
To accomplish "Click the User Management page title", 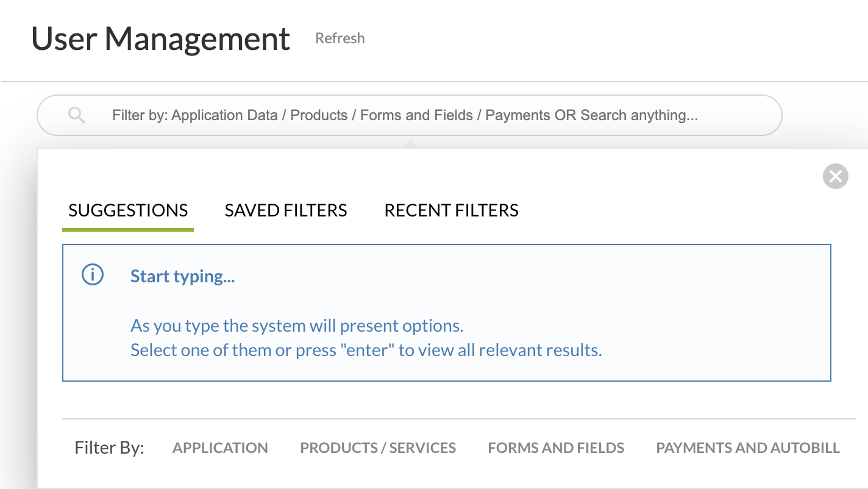I will pos(161,38).
